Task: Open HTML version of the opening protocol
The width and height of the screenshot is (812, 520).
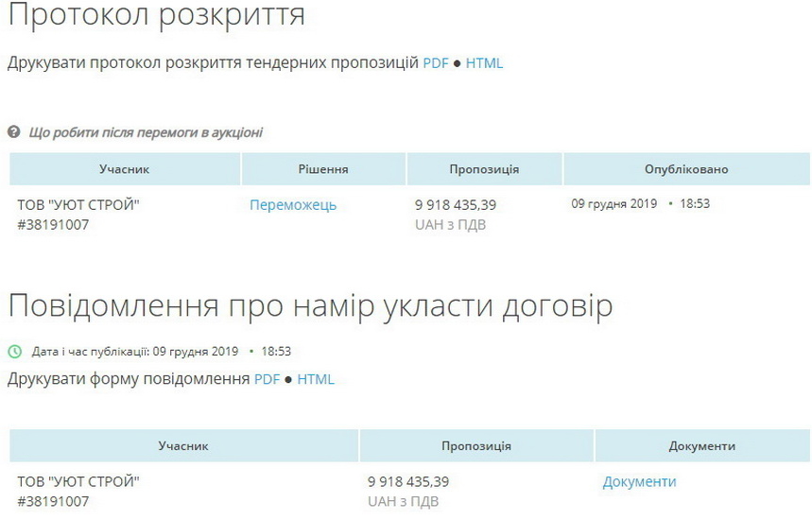Action: [484, 63]
